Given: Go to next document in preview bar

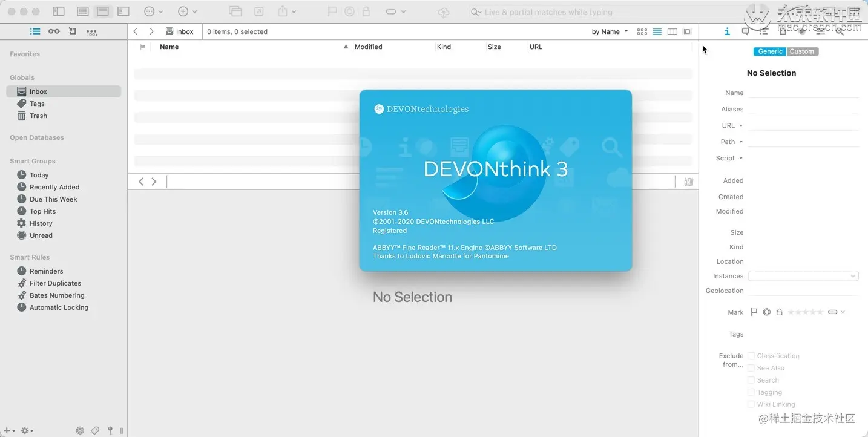Looking at the screenshot, I should (154, 182).
